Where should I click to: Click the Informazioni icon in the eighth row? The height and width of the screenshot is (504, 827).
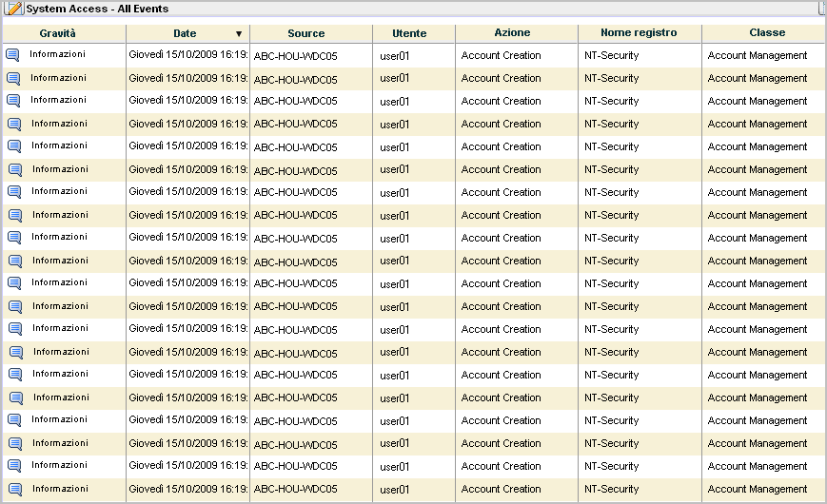[15, 215]
